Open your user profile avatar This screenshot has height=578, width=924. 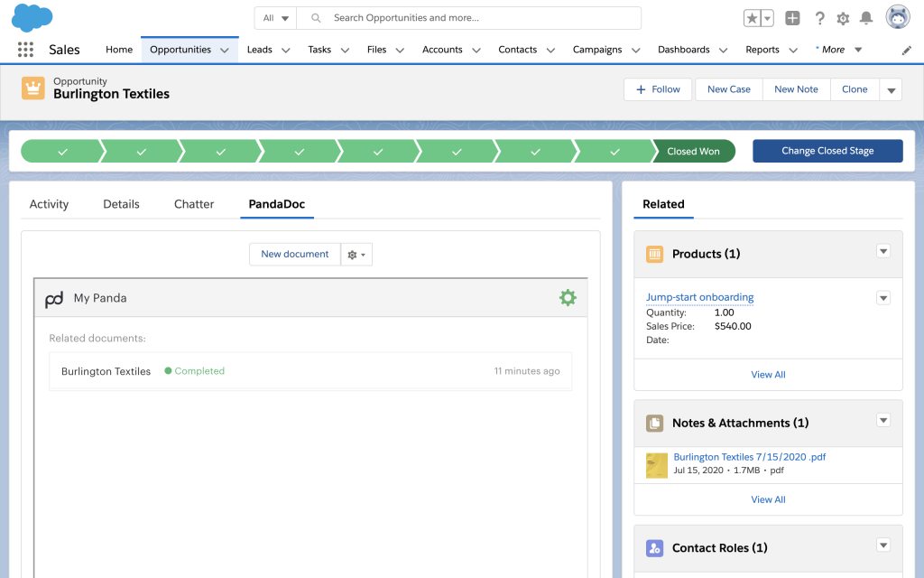[896, 16]
